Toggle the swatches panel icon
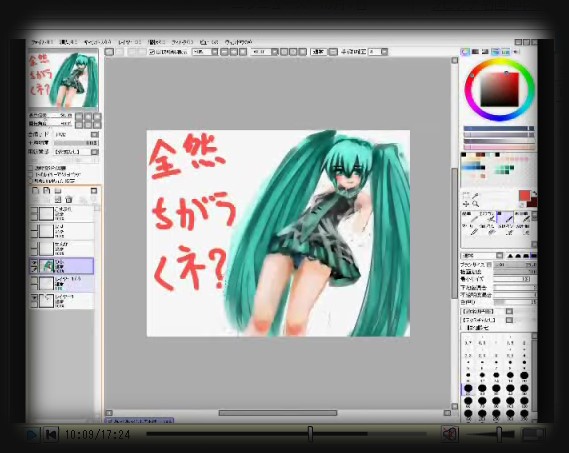This screenshot has width=569, height=453. 505,52
